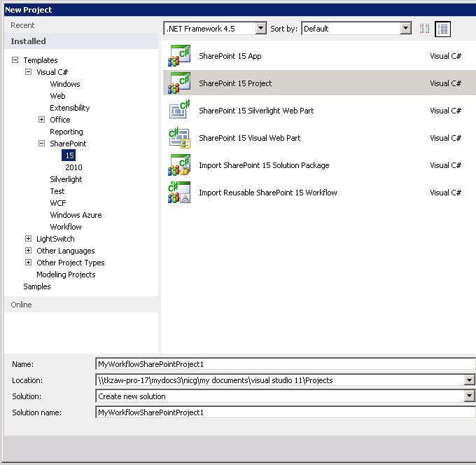
Task: Click the SharePoint 15 Silverlight Web Part icon
Action: click(179, 109)
